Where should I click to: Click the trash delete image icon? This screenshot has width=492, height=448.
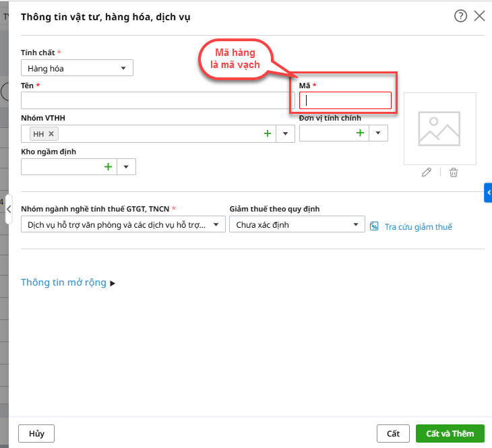click(454, 172)
